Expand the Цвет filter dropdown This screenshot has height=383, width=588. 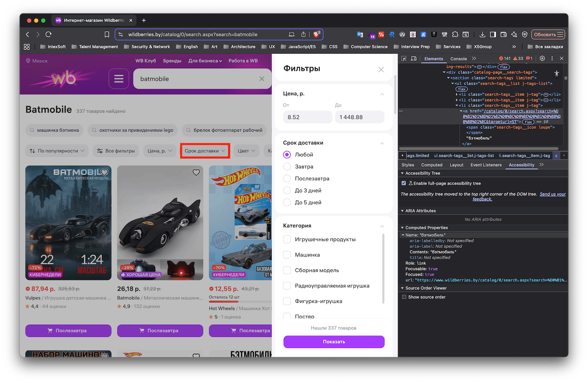pos(247,151)
